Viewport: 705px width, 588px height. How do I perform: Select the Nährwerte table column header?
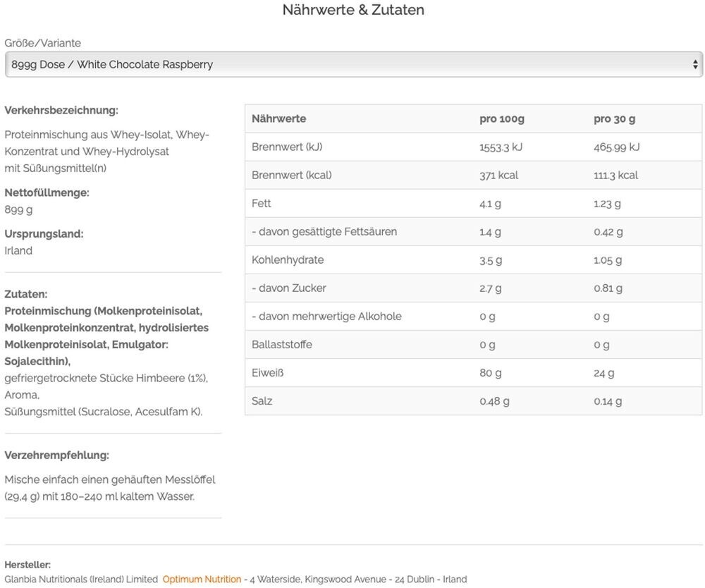point(279,118)
